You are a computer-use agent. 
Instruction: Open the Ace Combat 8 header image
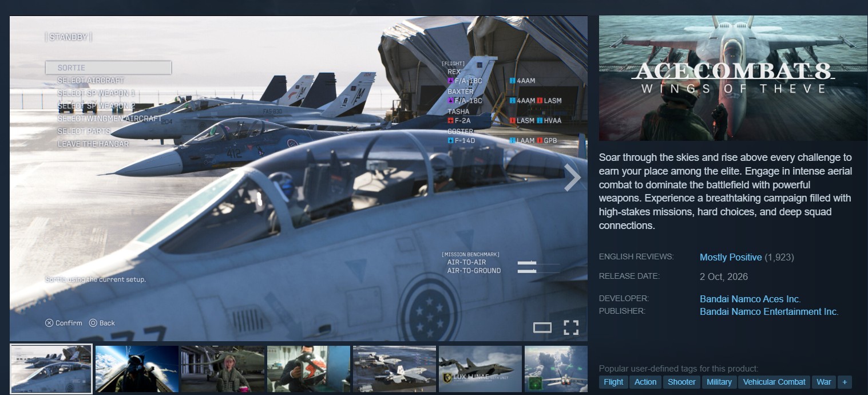pyautogui.click(x=733, y=78)
